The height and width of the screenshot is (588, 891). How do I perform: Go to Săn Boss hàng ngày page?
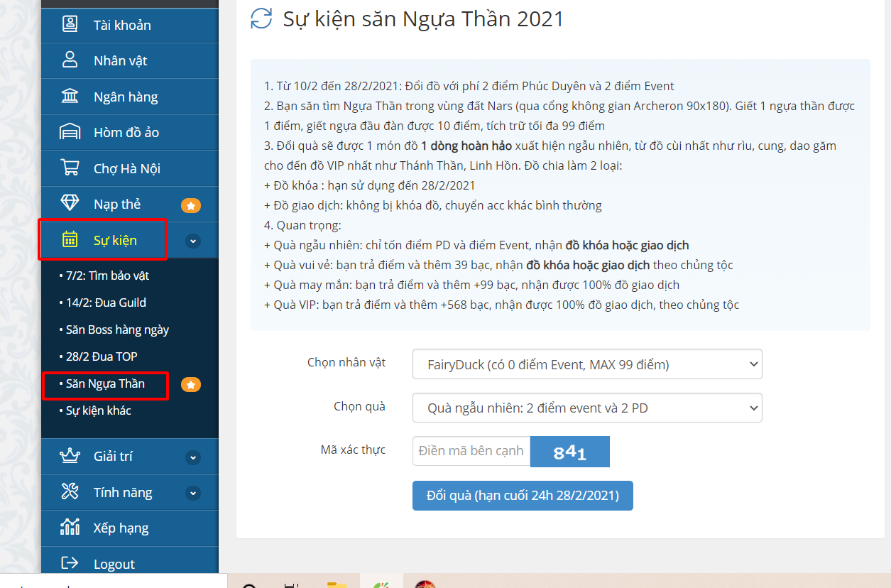(117, 330)
